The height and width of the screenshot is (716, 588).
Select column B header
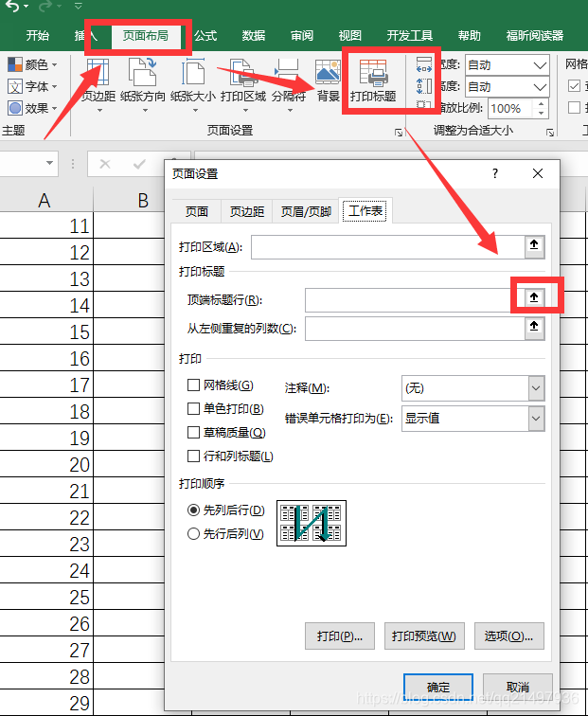pyautogui.click(x=143, y=200)
